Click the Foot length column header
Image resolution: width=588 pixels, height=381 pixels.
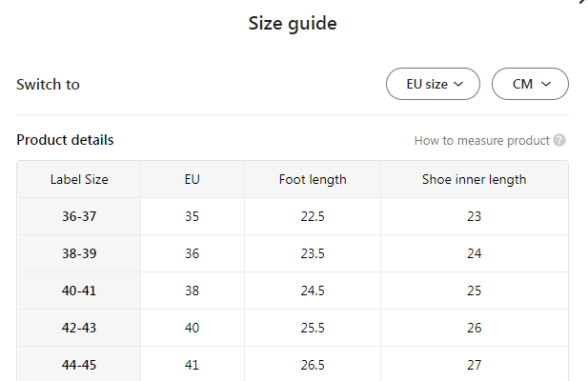point(313,179)
